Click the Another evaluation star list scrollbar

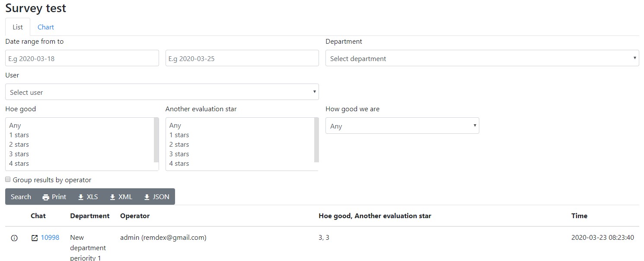pos(316,140)
